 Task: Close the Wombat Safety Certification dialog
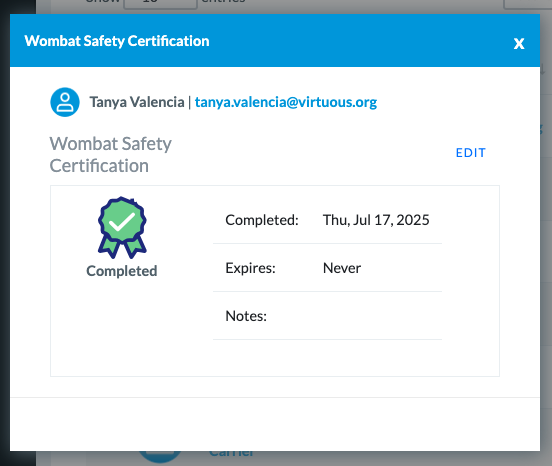click(x=519, y=44)
